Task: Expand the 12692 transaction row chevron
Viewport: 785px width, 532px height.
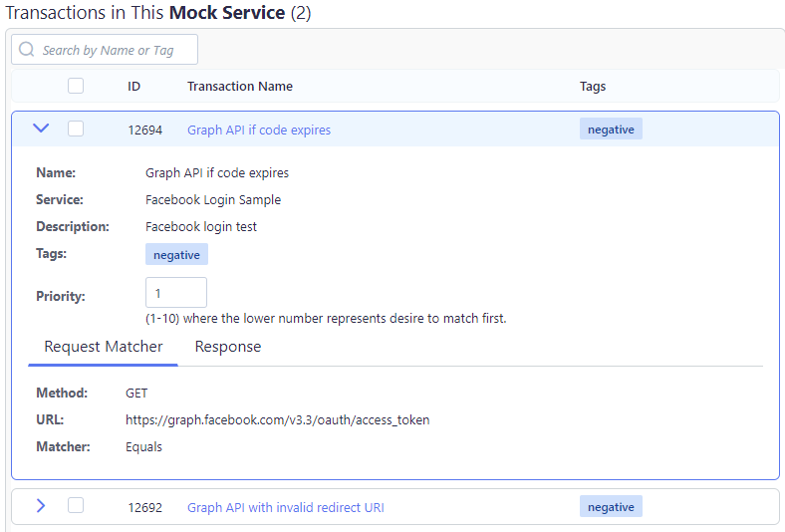Action: click(x=41, y=506)
